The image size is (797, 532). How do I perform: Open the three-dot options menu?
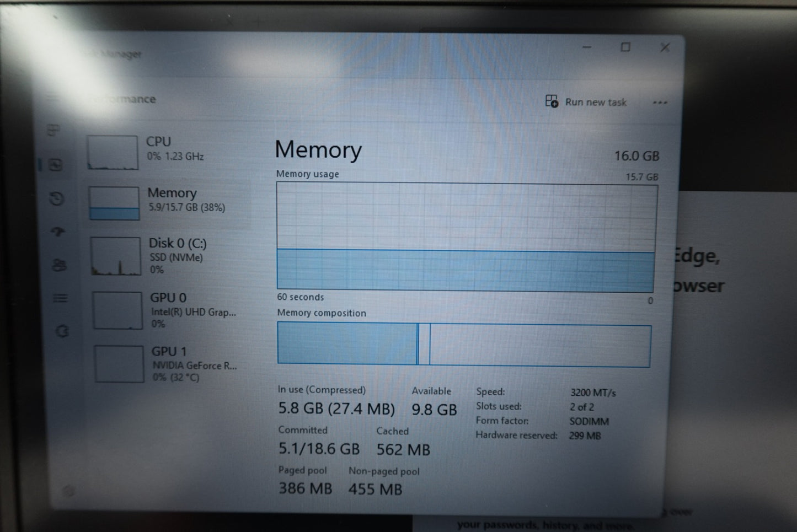[660, 102]
